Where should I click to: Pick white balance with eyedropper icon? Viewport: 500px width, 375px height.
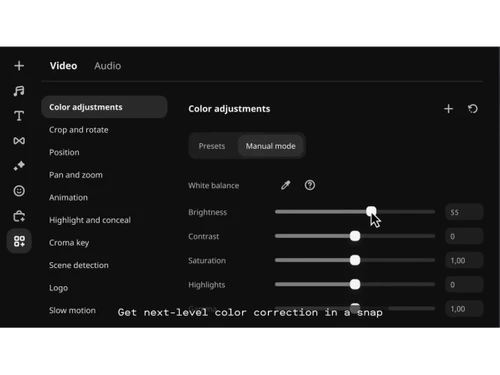point(286,185)
